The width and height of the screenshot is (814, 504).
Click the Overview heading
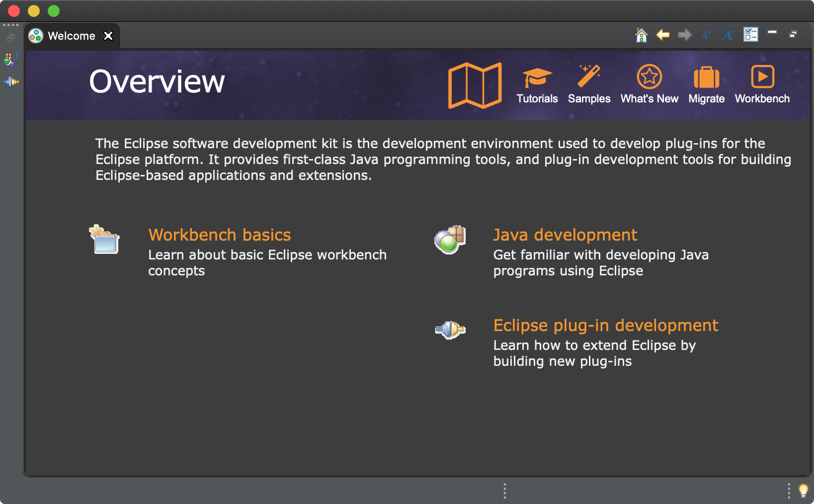coord(157,82)
